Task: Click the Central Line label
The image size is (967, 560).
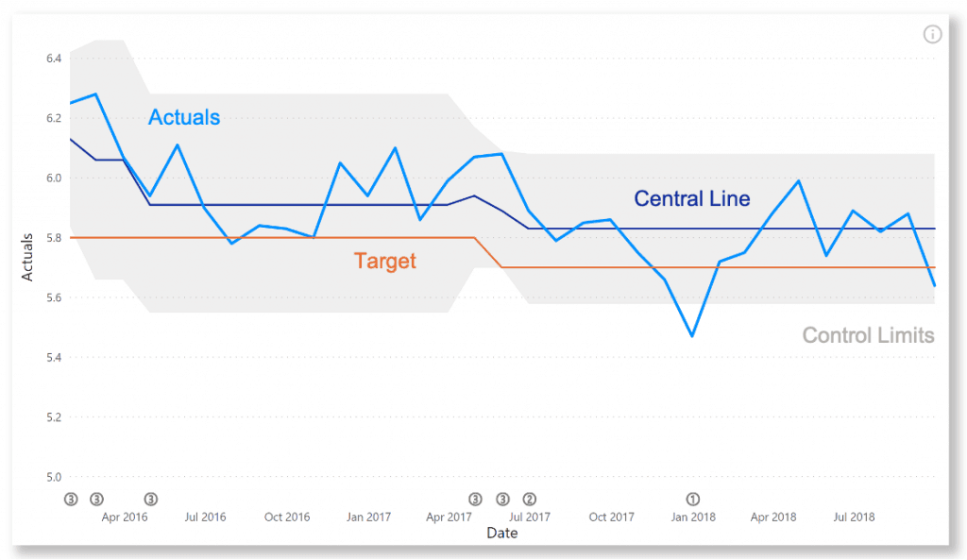Action: 692,198
